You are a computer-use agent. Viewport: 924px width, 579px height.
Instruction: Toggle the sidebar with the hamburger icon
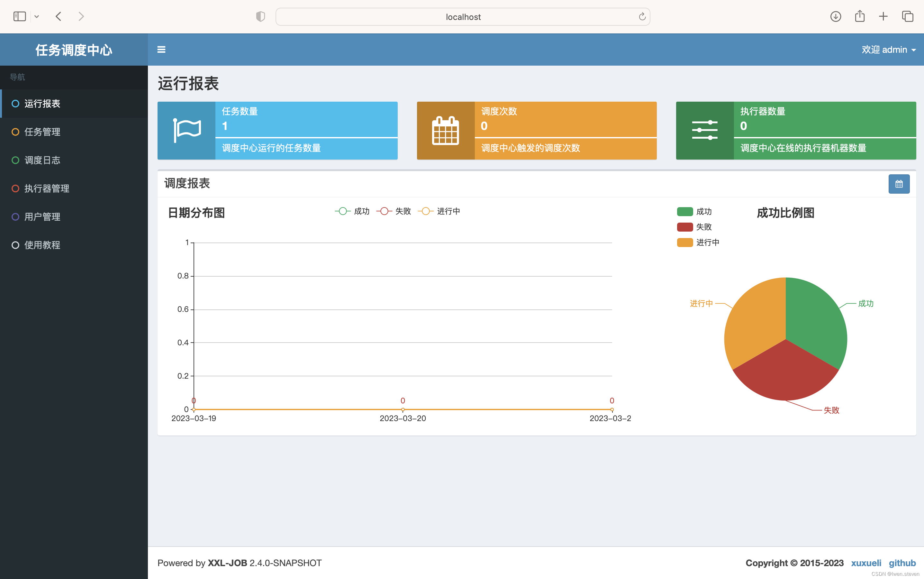click(x=161, y=50)
